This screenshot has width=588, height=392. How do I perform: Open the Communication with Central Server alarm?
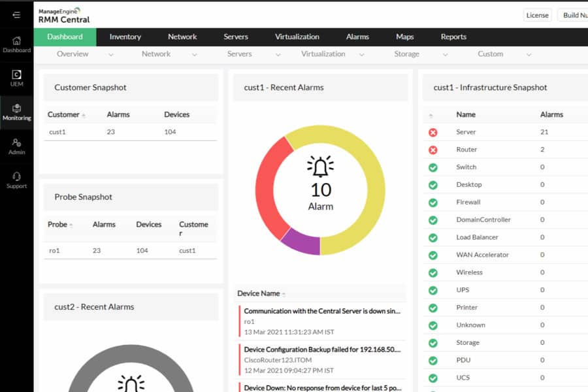[322, 311]
